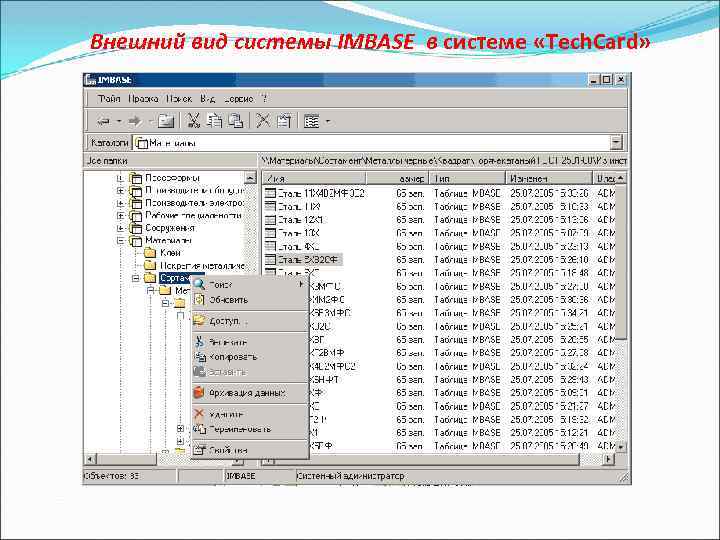Choose Удалить in the context menu

pos(250,414)
